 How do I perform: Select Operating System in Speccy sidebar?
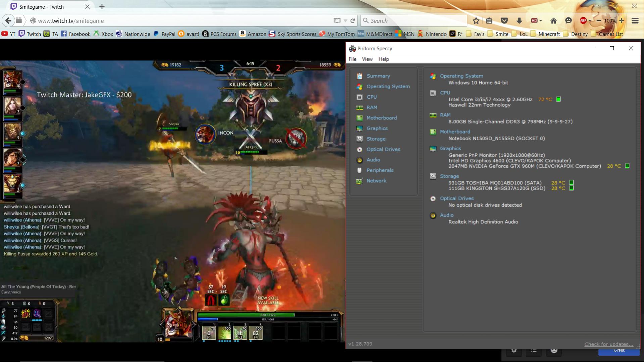tap(388, 87)
